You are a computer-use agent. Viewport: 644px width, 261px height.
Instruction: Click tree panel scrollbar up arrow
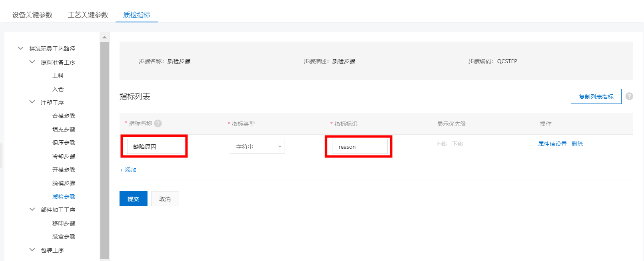click(104, 37)
